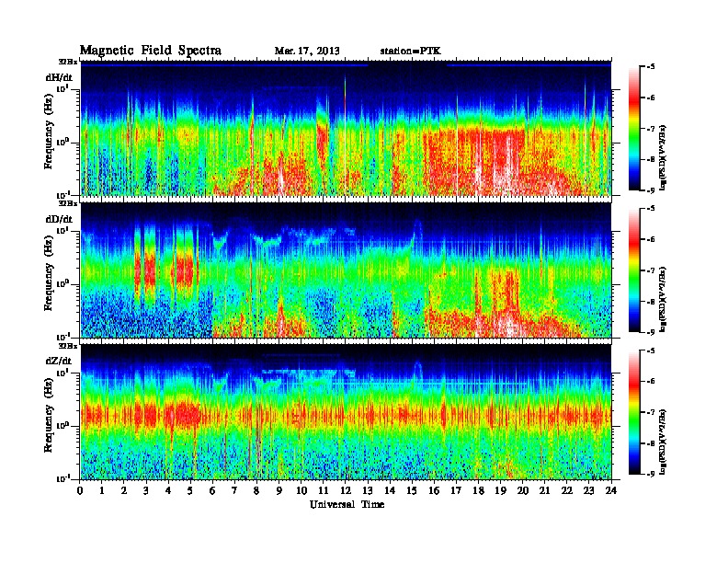Click the dZ/dt panel label

pyautogui.click(x=59, y=361)
